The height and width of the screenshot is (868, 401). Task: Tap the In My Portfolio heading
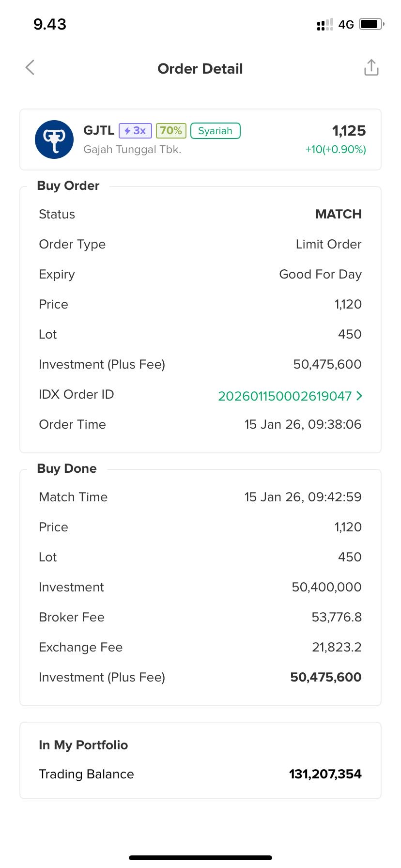coord(83,745)
